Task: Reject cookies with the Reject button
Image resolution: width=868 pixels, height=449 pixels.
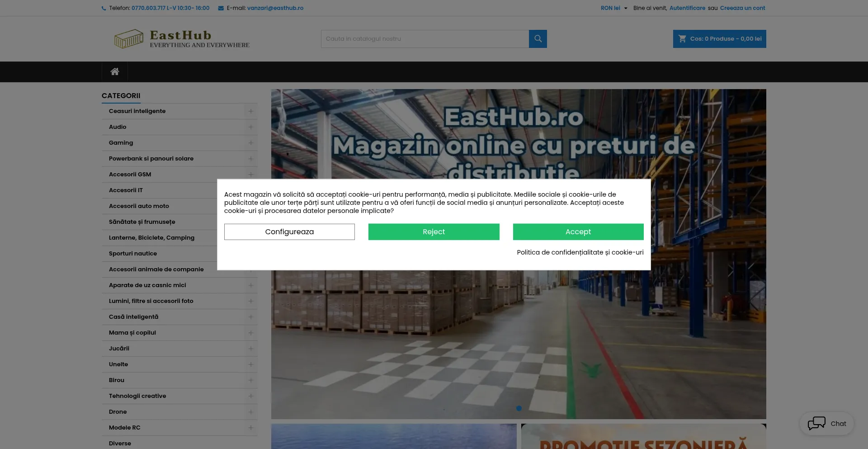Action: coord(434,232)
